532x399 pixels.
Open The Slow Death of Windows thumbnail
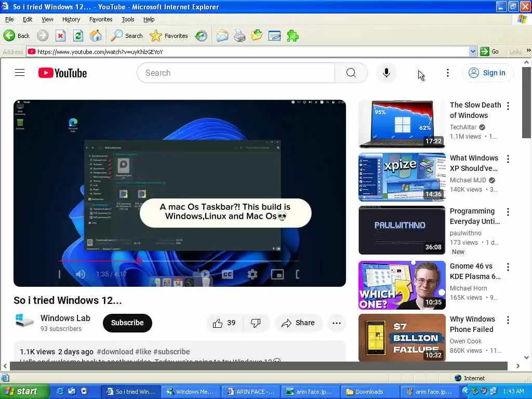pos(402,124)
